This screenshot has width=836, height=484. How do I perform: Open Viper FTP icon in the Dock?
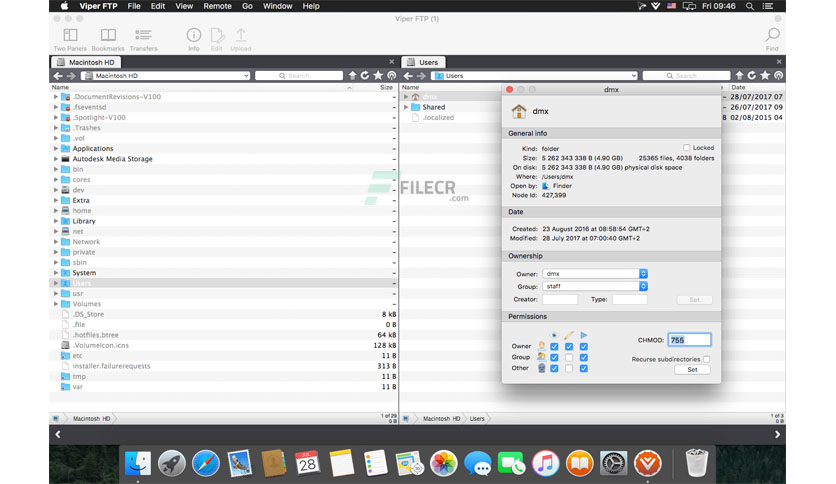(647, 463)
